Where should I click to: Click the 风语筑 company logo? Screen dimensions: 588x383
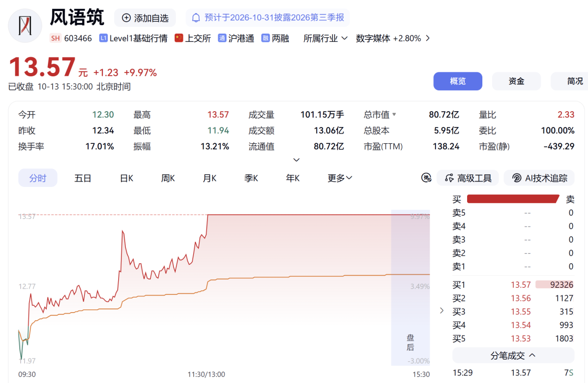(25, 26)
